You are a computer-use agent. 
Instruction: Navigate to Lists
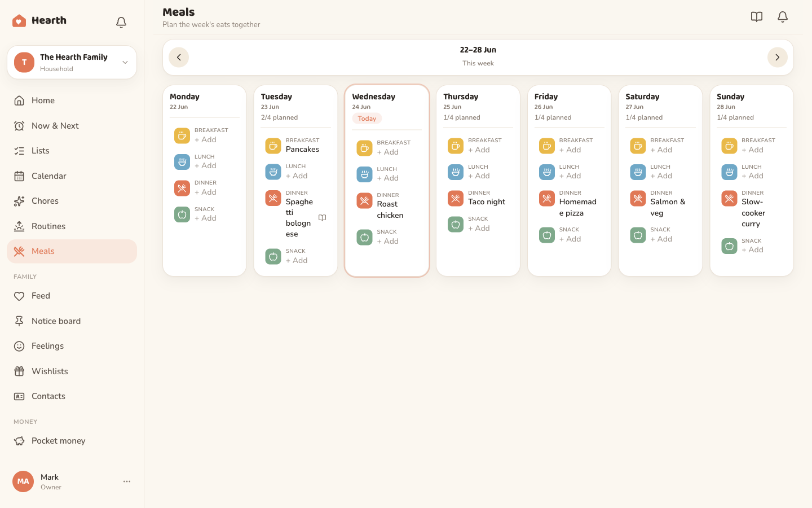(72, 151)
